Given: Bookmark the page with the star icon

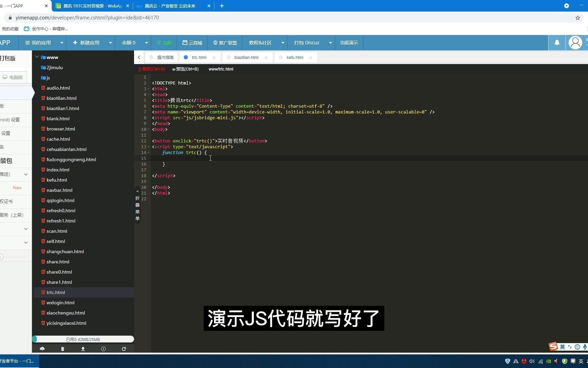Looking at the screenshot, I should (x=578, y=18).
